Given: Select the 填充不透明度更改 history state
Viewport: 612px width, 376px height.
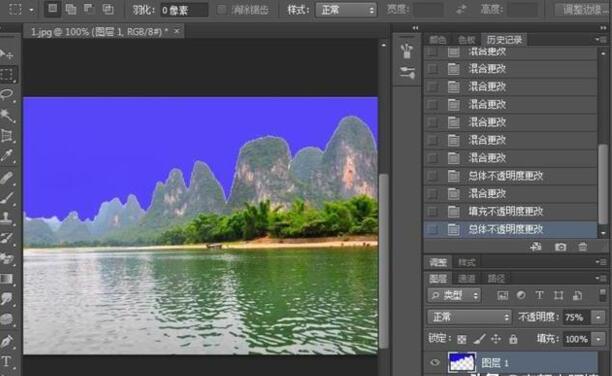Looking at the screenshot, I should (x=510, y=212).
